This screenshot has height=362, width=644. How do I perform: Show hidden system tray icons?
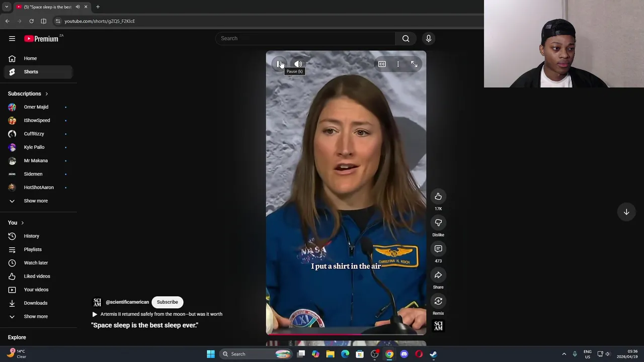[x=564, y=354]
